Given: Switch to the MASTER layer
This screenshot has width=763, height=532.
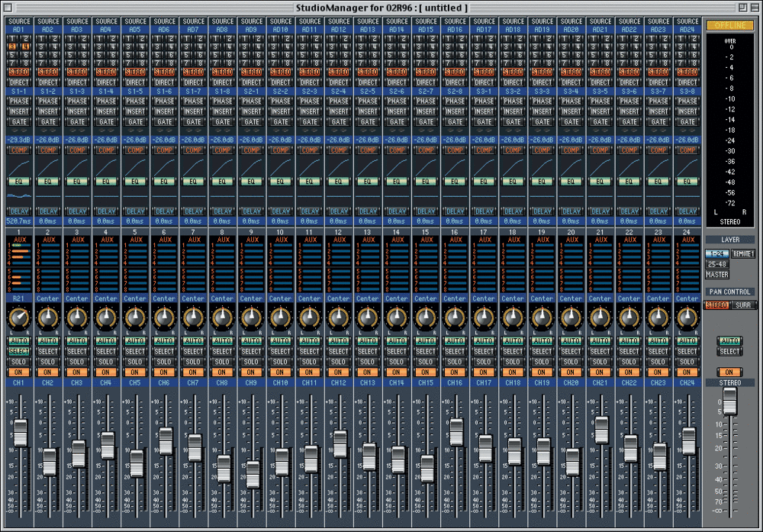Looking at the screenshot, I should pyautogui.click(x=716, y=275).
